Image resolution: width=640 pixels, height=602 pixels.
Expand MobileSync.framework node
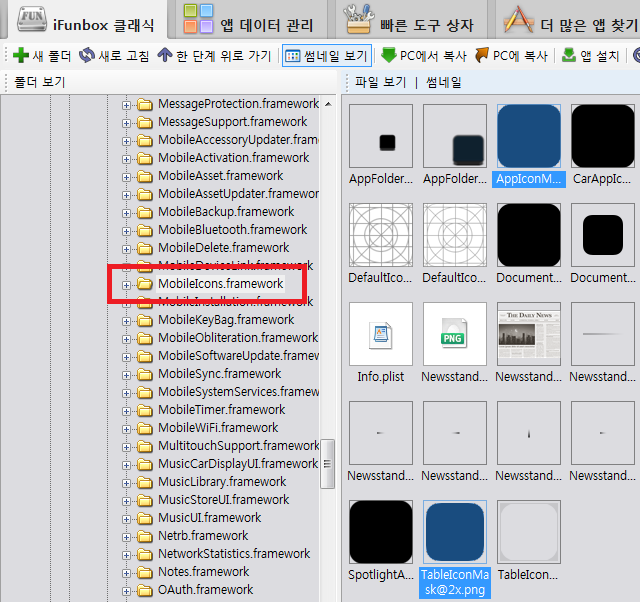coord(126,375)
